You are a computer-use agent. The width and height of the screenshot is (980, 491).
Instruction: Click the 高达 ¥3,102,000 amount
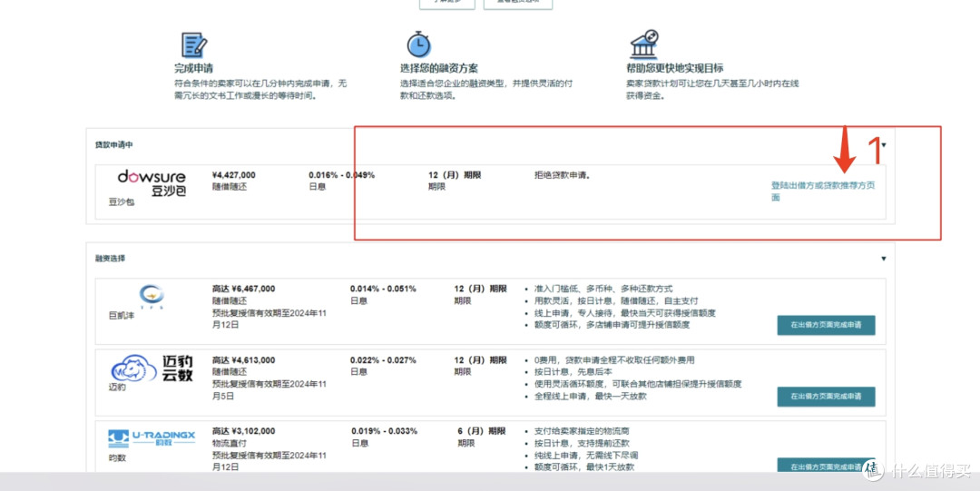[244, 431]
